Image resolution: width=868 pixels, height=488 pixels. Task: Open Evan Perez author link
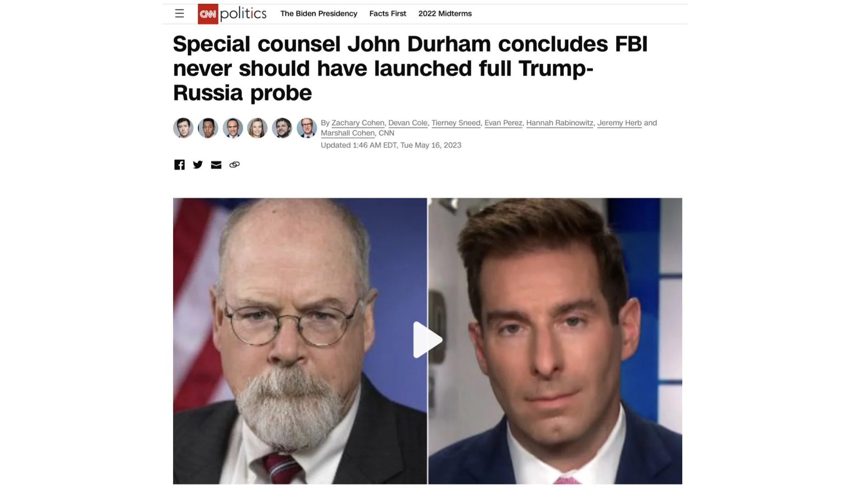(503, 123)
